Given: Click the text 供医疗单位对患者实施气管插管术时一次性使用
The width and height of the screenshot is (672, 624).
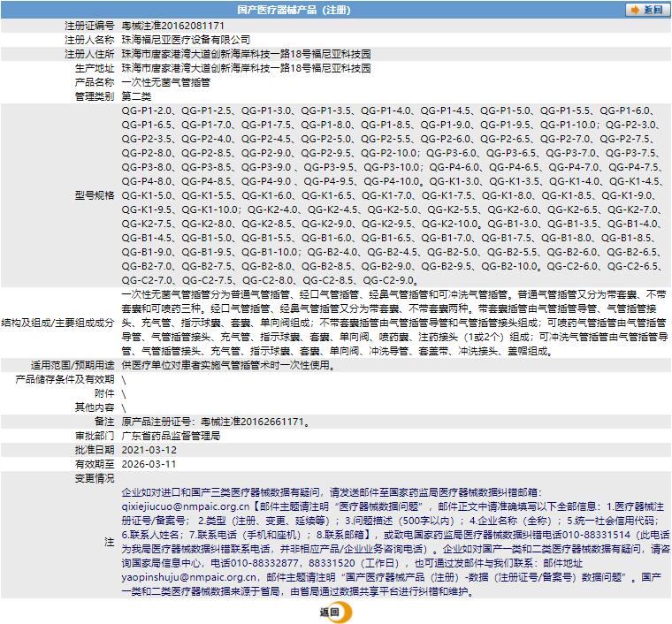Looking at the screenshot, I should (225, 365).
